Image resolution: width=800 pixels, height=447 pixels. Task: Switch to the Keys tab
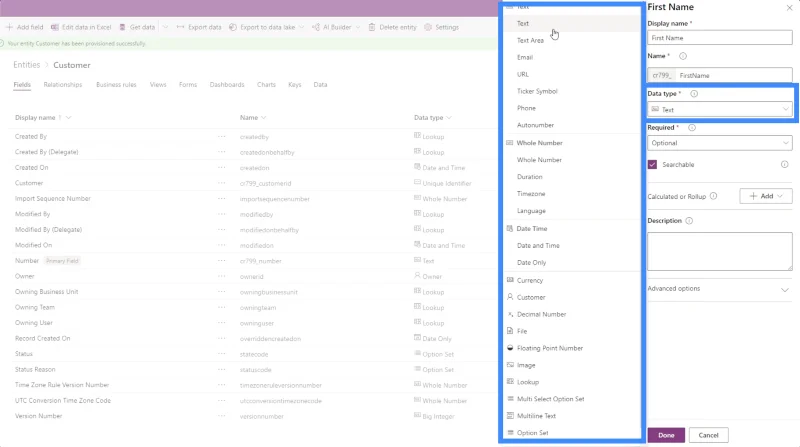point(295,85)
